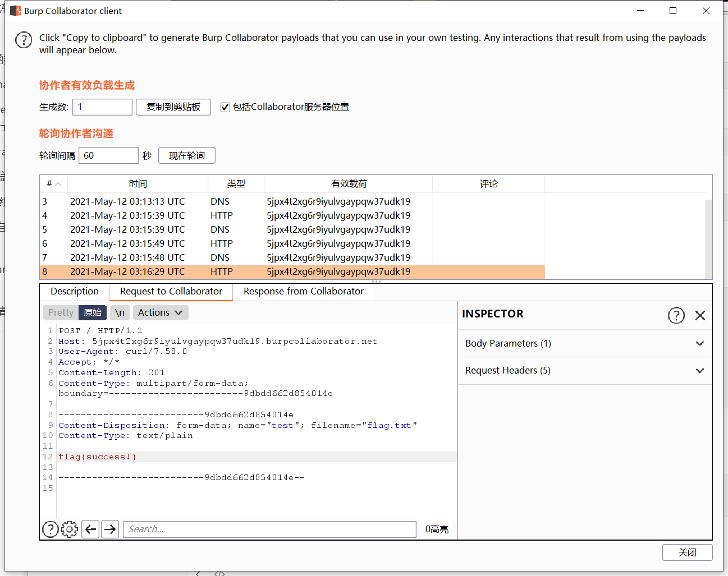Open Inspector help icon
The width and height of the screenshot is (728, 576).
(x=676, y=315)
